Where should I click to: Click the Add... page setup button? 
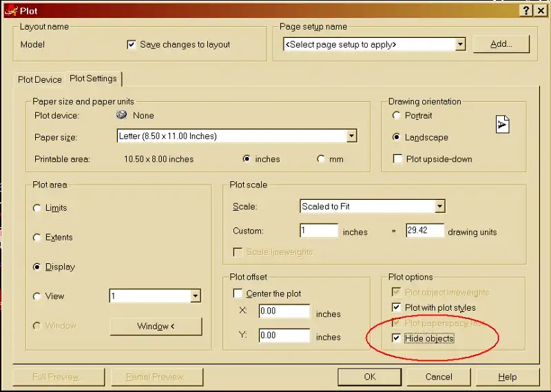pos(501,44)
